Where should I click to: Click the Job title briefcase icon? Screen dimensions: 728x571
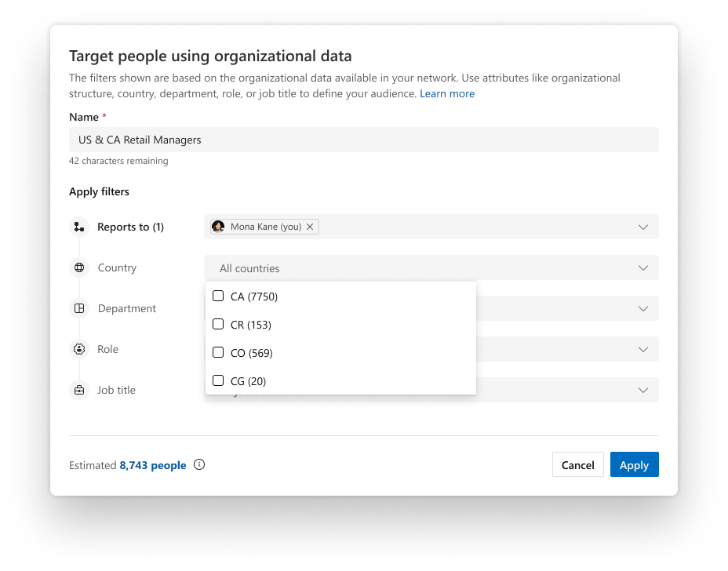tap(78, 389)
